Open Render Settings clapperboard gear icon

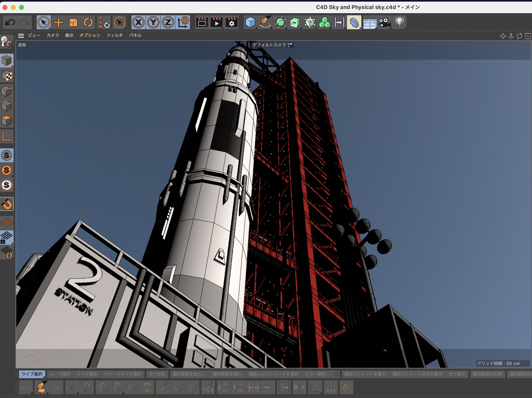(231, 22)
